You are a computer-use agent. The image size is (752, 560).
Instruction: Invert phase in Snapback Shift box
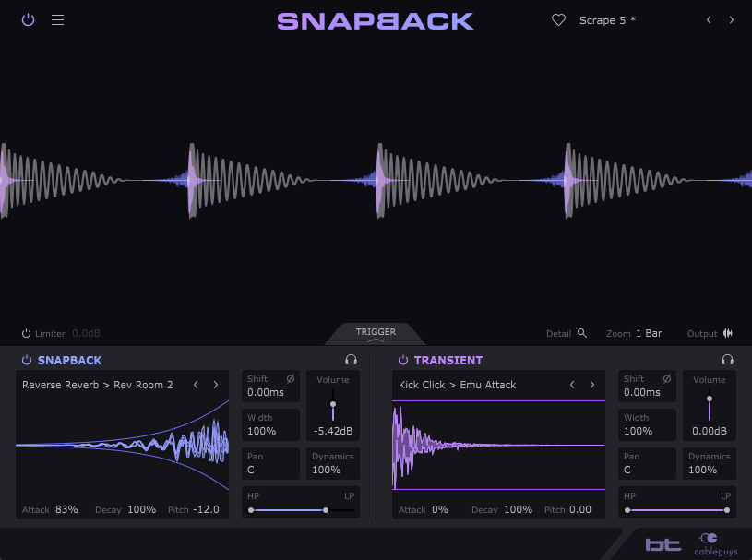tap(291, 378)
